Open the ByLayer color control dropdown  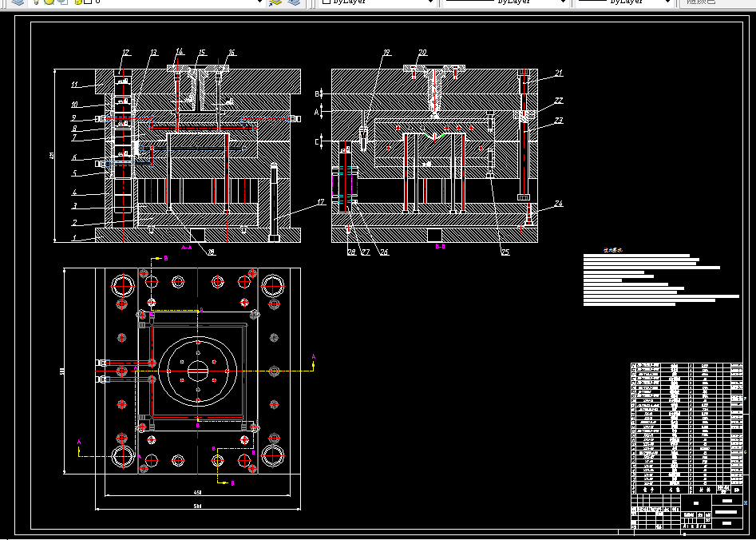coord(378,2)
